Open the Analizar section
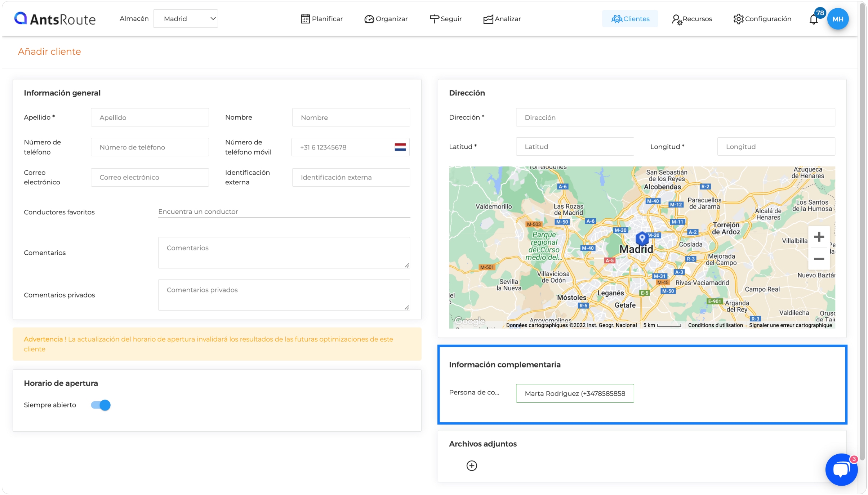868x495 pixels. pos(502,19)
